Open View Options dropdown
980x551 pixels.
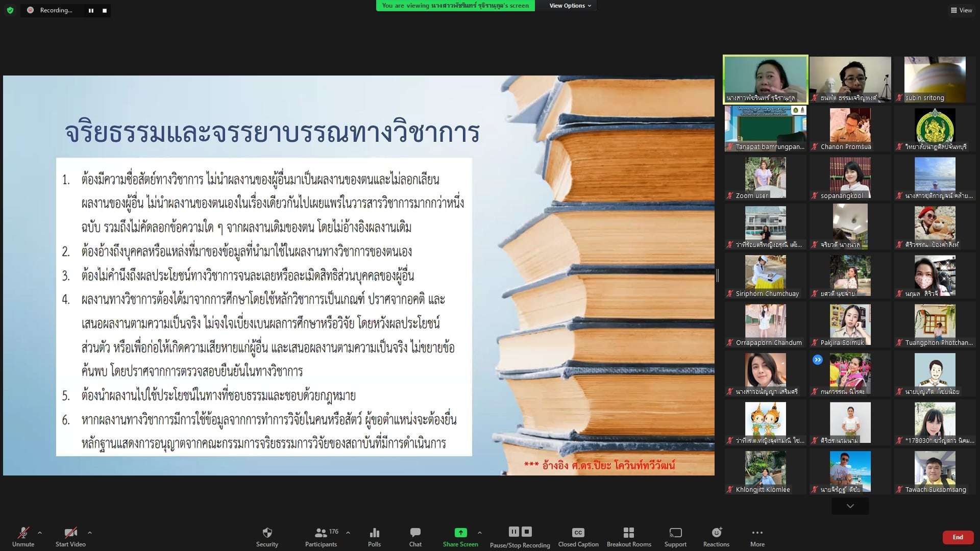coord(570,6)
